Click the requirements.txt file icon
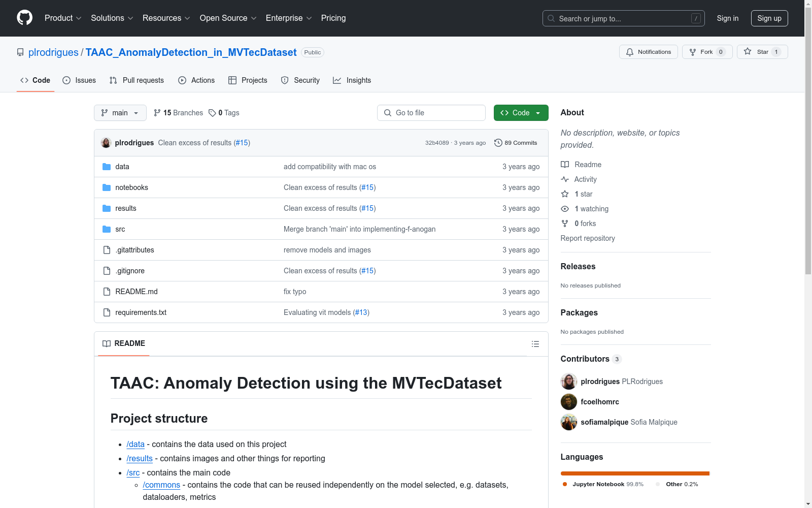Viewport: 812px width, 508px height. click(x=107, y=312)
